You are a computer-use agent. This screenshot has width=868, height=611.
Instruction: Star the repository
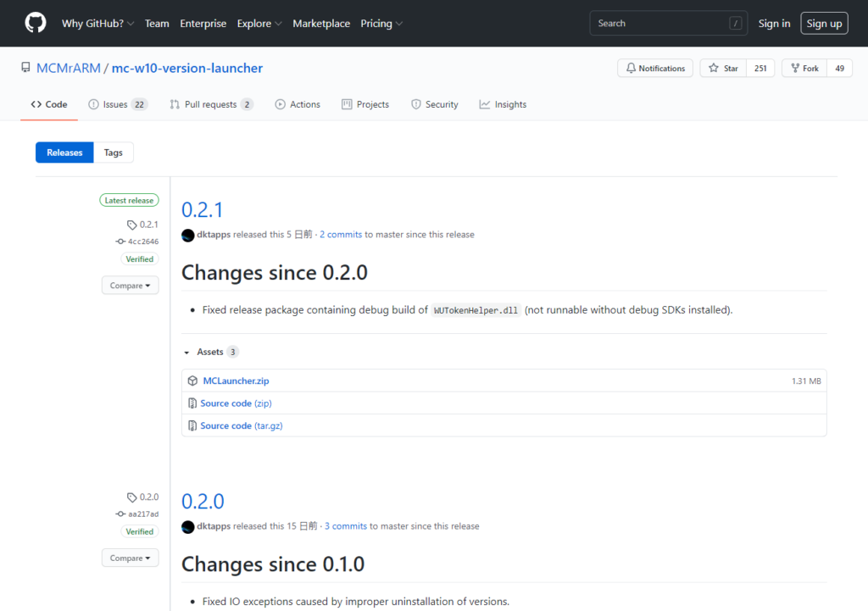click(723, 68)
